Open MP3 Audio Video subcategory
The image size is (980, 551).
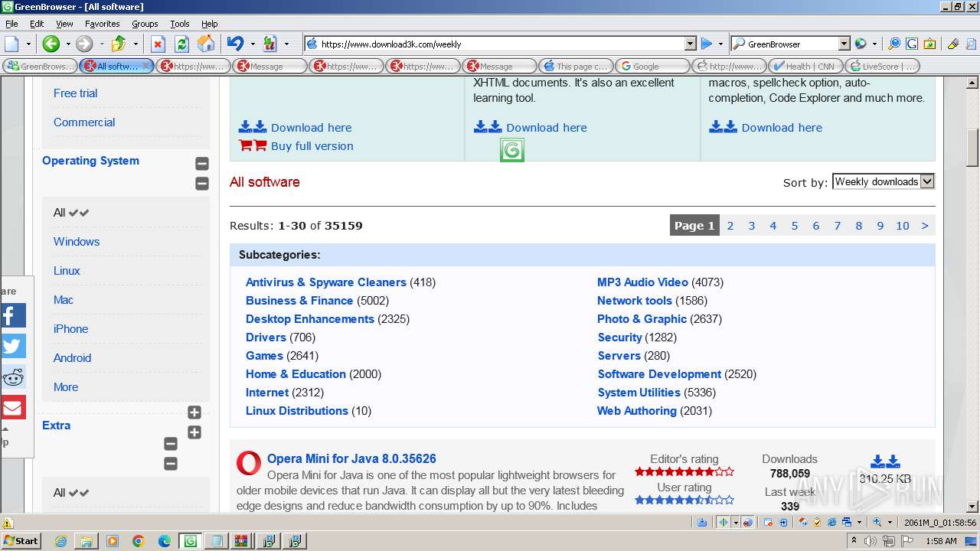pos(642,282)
